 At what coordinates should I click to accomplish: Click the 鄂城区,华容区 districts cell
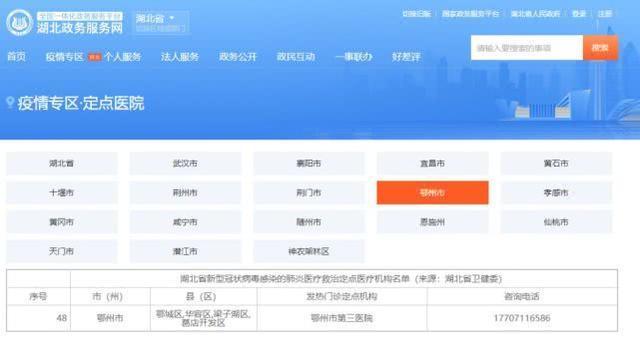[x=203, y=318]
